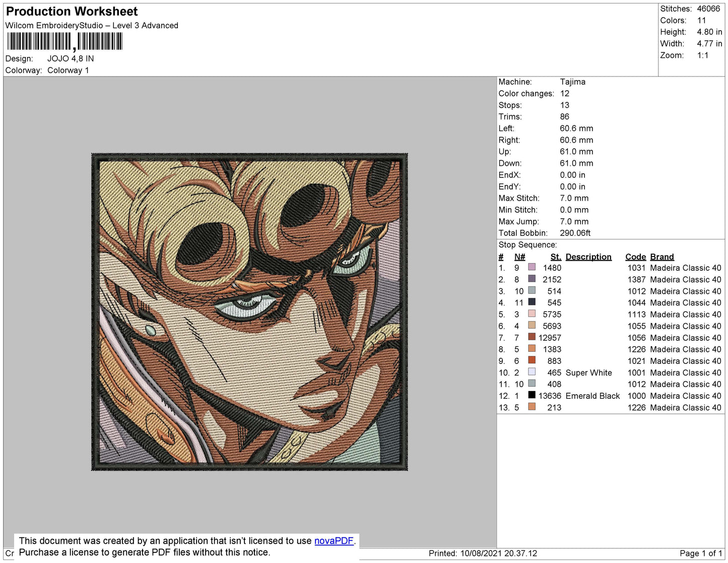
Task: Click the height value '4.80 in'
Action: point(709,32)
